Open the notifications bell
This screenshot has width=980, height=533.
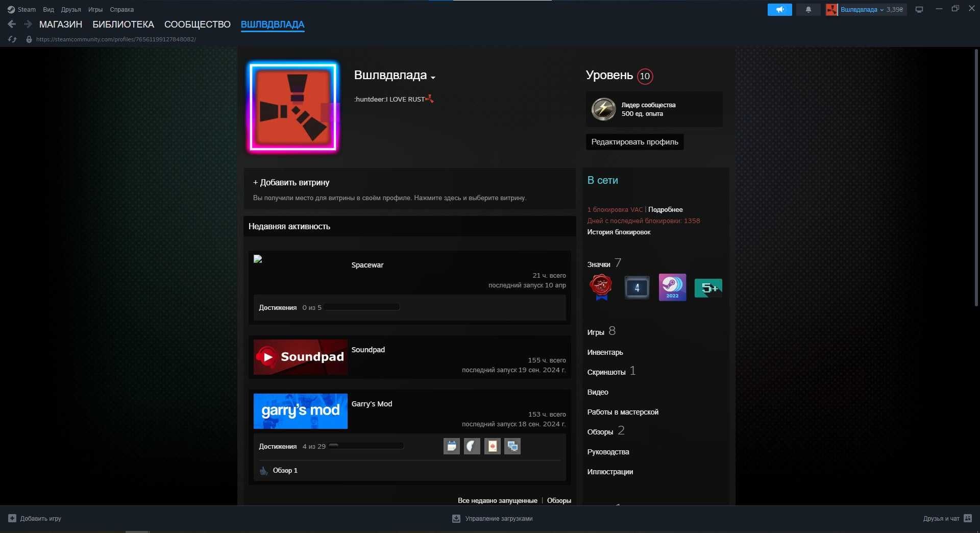[x=808, y=10]
